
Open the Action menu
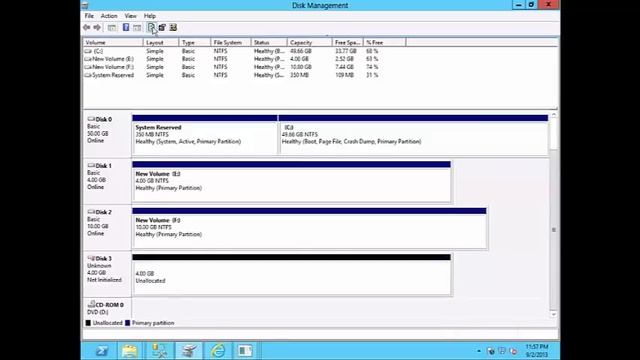click(109, 16)
